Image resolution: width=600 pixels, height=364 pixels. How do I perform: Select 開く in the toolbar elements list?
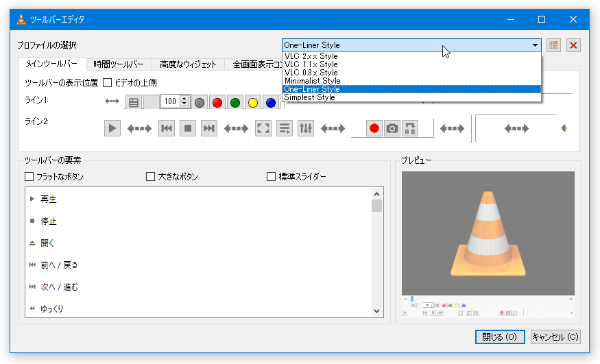coord(198,243)
